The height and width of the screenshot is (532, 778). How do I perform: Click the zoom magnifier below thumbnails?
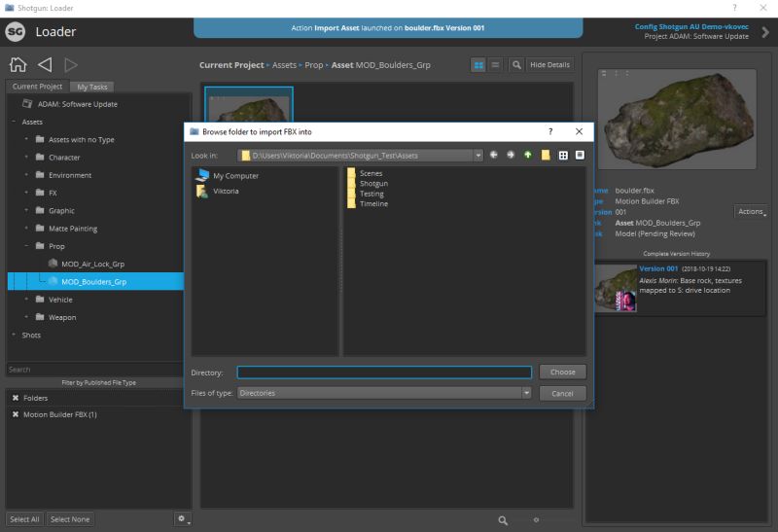503,520
